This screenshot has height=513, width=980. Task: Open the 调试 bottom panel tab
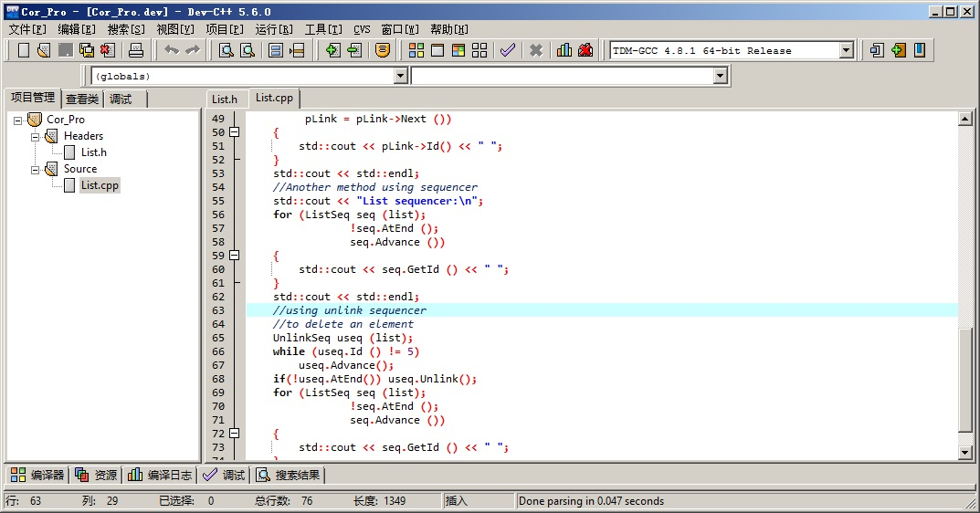[x=224, y=475]
